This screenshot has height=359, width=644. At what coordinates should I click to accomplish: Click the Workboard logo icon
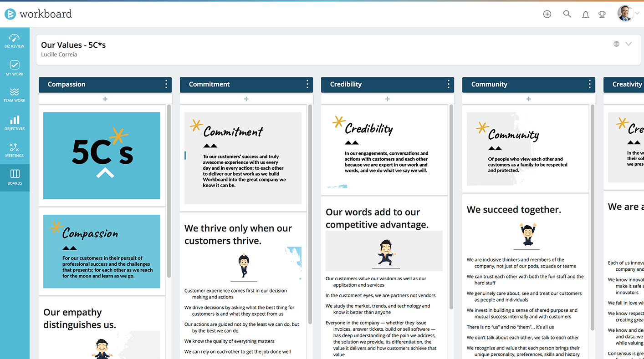[10, 14]
